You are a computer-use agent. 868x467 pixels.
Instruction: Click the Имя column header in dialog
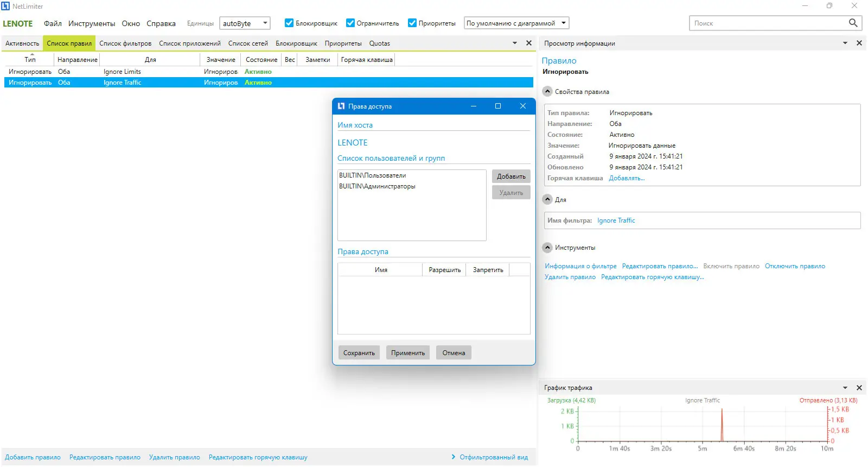click(x=381, y=270)
